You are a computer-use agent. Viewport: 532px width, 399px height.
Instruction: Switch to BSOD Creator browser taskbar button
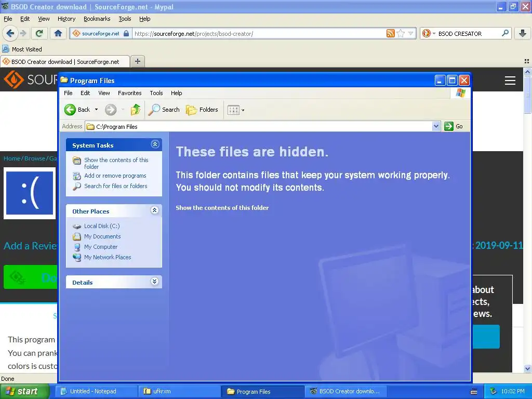(346, 391)
